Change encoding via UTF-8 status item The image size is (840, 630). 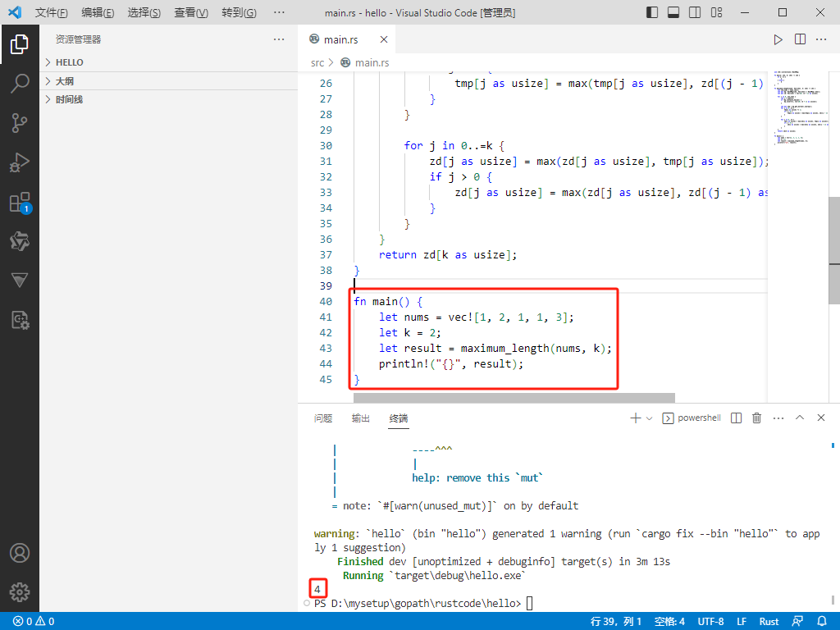coord(710,622)
